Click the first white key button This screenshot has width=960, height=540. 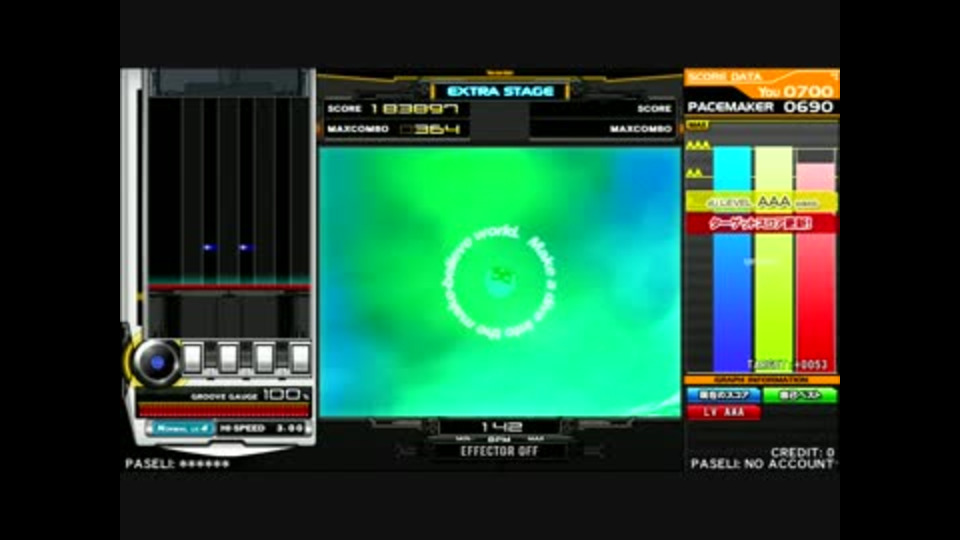coord(192,358)
